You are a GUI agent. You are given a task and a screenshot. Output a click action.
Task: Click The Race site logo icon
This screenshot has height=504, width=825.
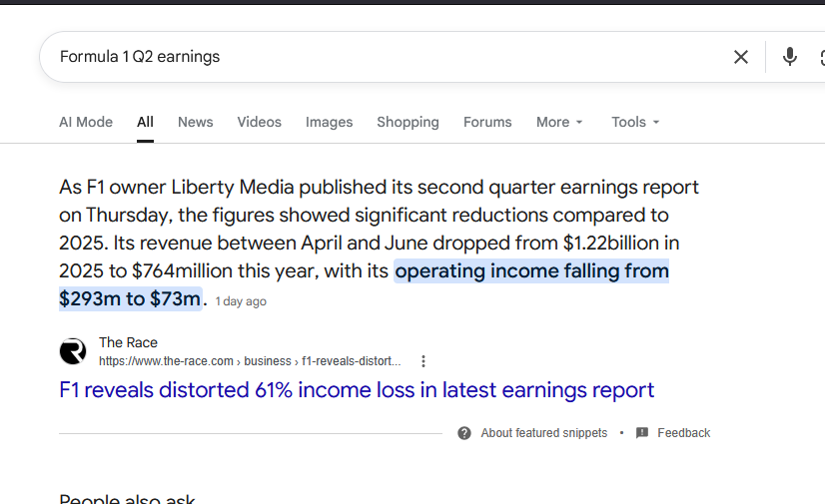[x=73, y=351]
